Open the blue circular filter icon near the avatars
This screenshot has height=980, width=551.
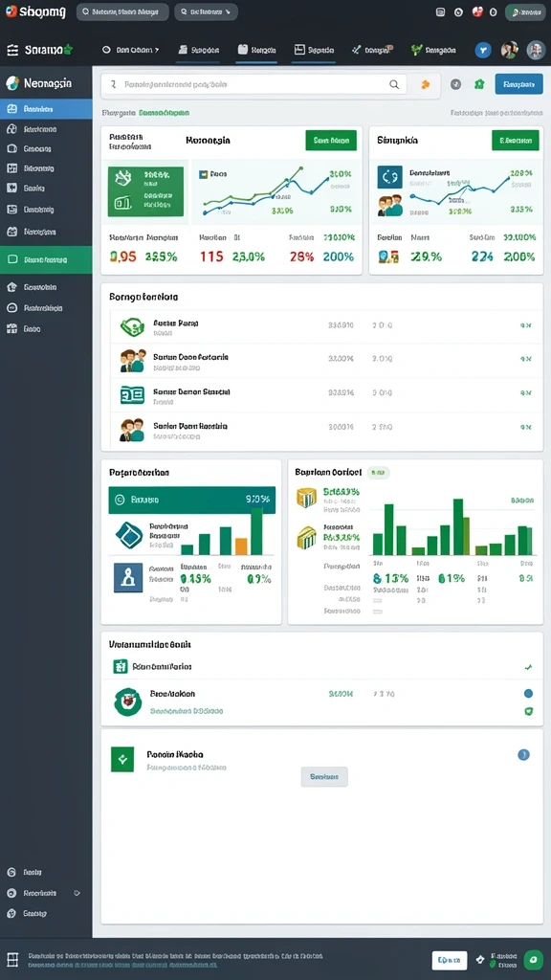pos(483,50)
